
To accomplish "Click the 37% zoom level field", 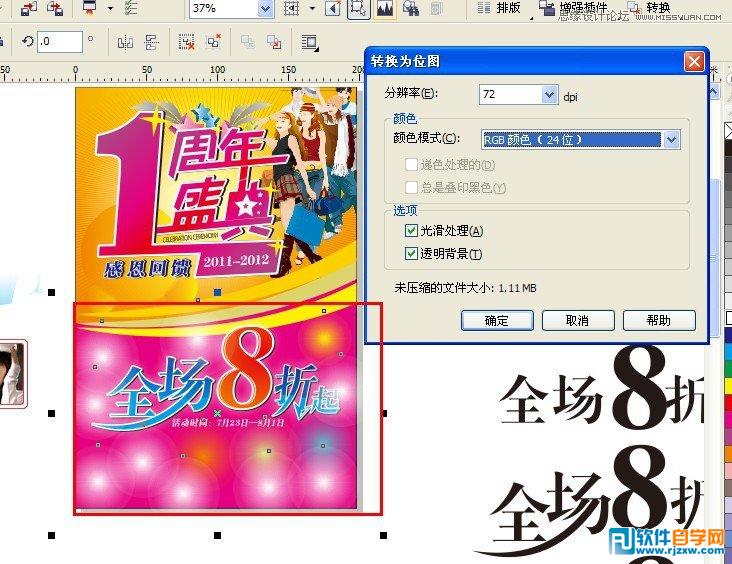I will tap(224, 8).
